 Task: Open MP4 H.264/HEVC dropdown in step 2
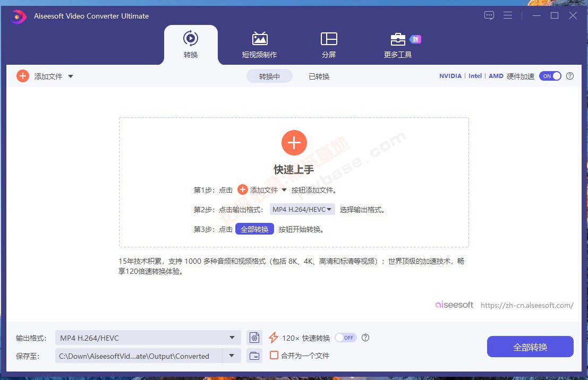(302, 210)
